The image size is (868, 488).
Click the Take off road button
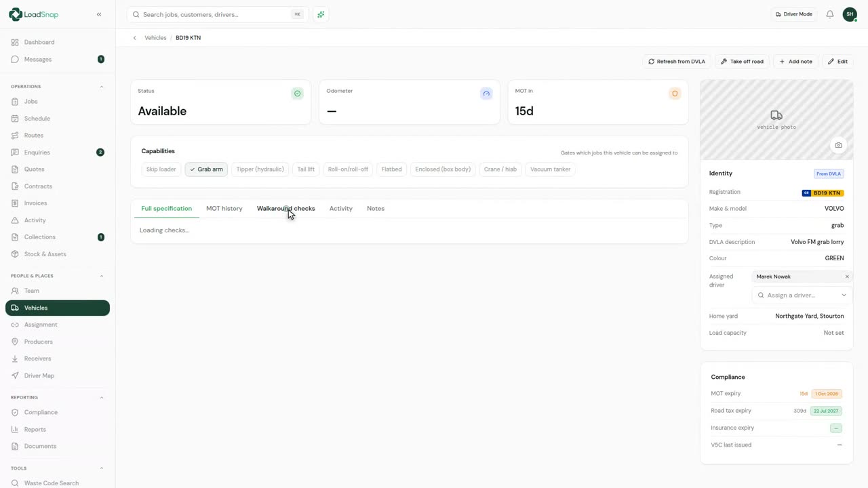(x=742, y=62)
